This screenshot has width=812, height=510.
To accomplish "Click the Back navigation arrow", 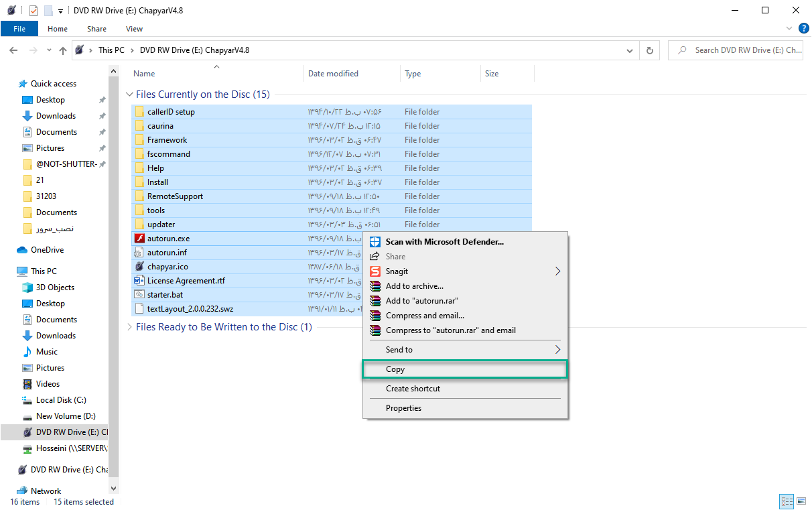I will [x=13, y=50].
